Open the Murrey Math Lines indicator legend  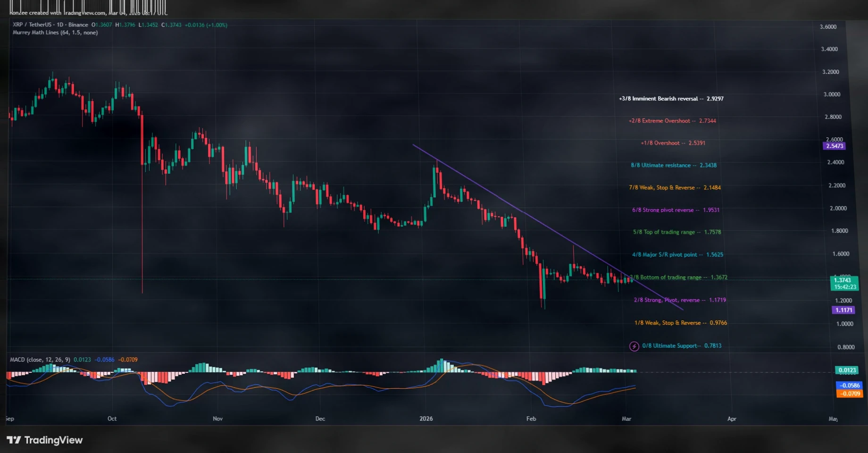[x=55, y=33]
